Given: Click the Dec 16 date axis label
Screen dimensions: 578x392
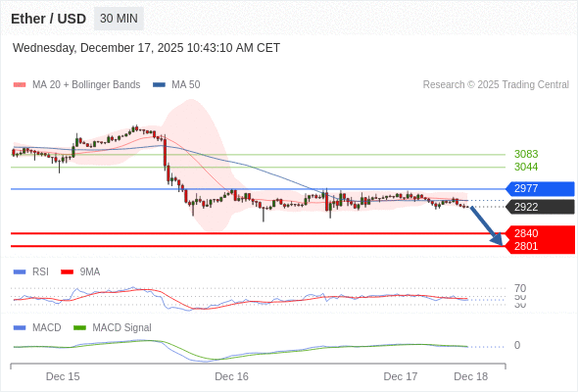Looking at the screenshot, I should click(x=231, y=376).
